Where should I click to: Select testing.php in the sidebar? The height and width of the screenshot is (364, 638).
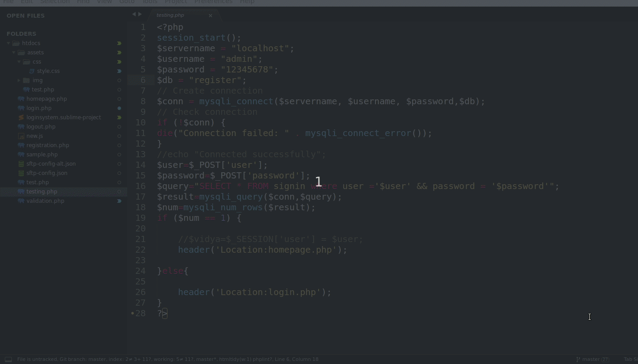[42, 192]
